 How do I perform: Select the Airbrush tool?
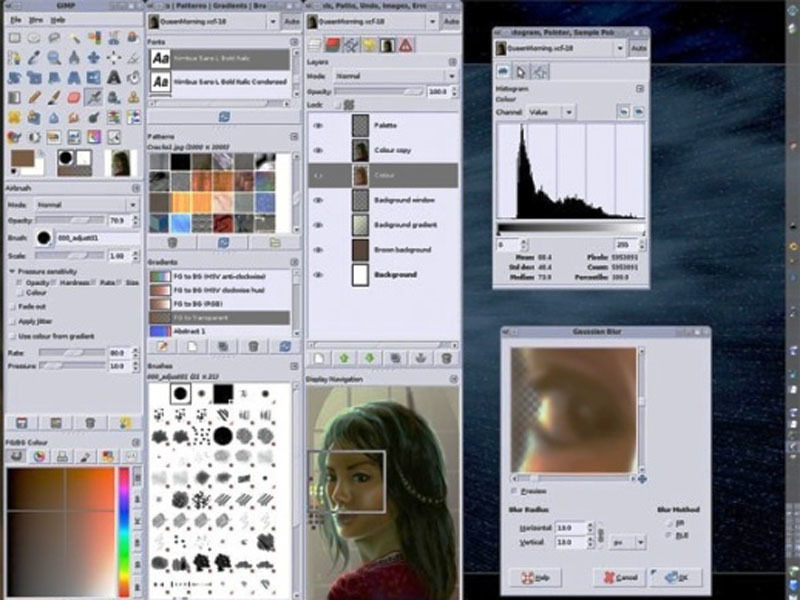tap(94, 97)
